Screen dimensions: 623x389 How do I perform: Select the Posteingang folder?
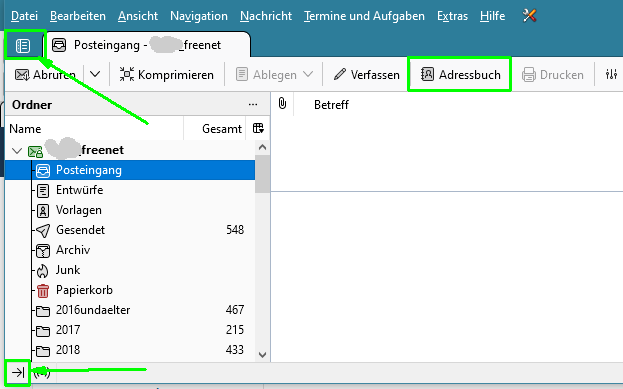pyautogui.click(x=130, y=170)
